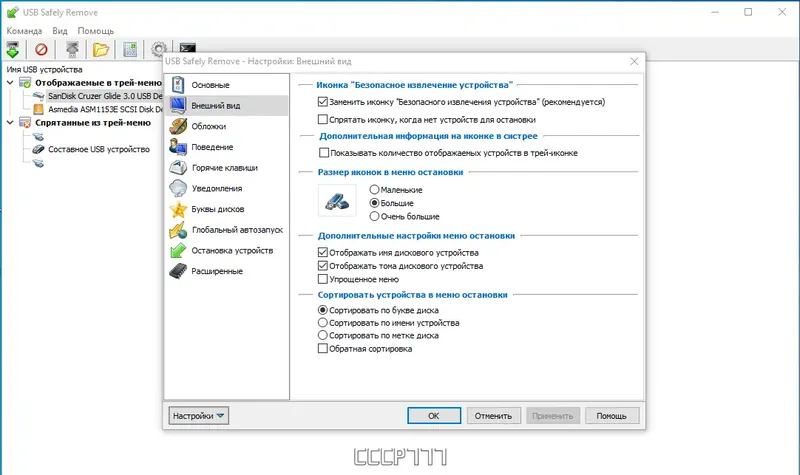
Task: Click the red forbidden circle toolbar icon
Action: pos(41,49)
